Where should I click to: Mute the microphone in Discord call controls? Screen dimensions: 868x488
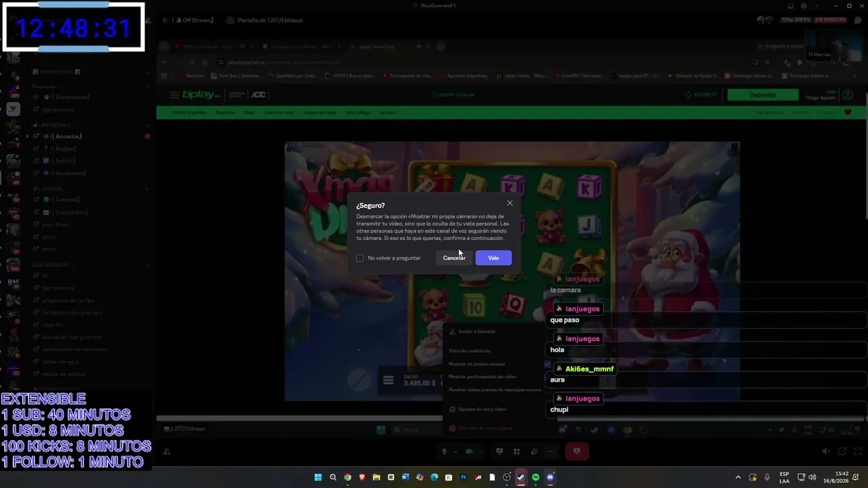445,451
